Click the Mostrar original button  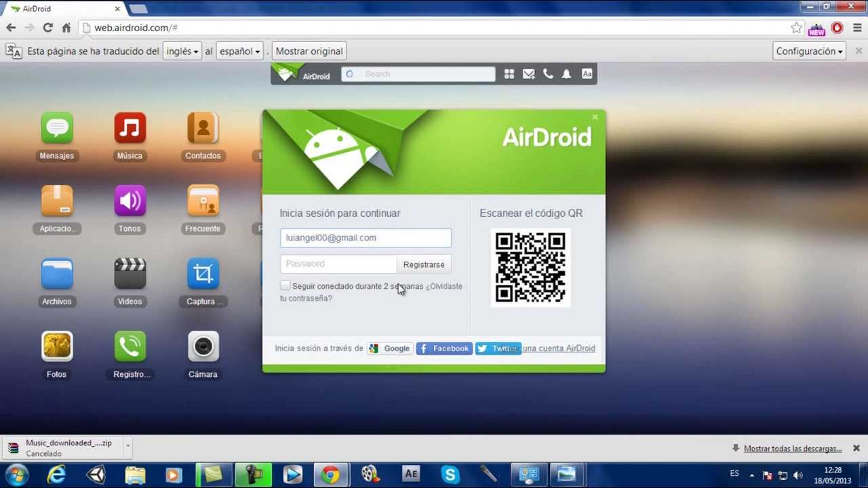coord(309,51)
